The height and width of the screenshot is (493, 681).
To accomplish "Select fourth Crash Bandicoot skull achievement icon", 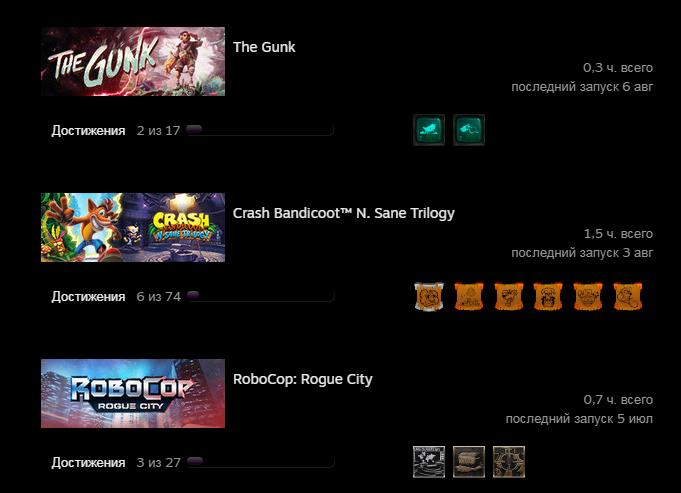I will 548,296.
